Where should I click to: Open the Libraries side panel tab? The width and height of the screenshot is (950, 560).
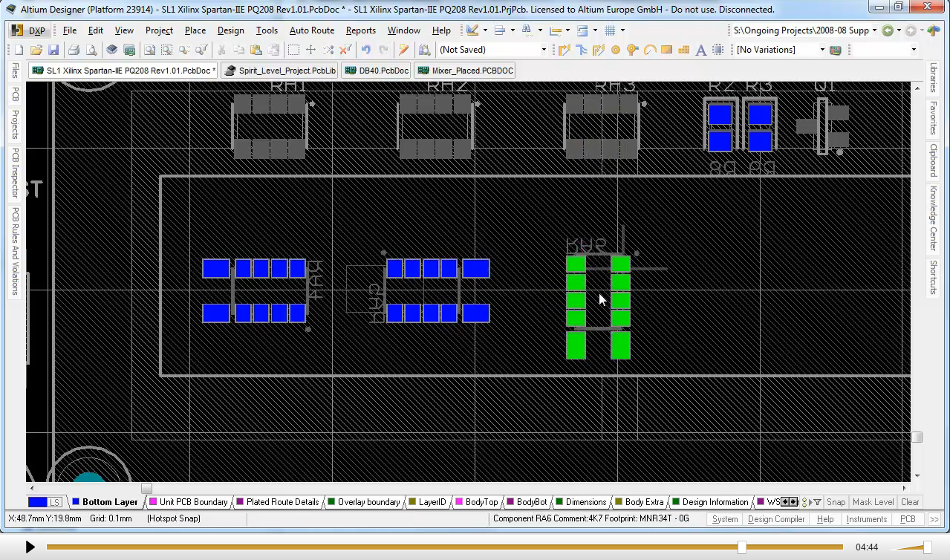934,78
